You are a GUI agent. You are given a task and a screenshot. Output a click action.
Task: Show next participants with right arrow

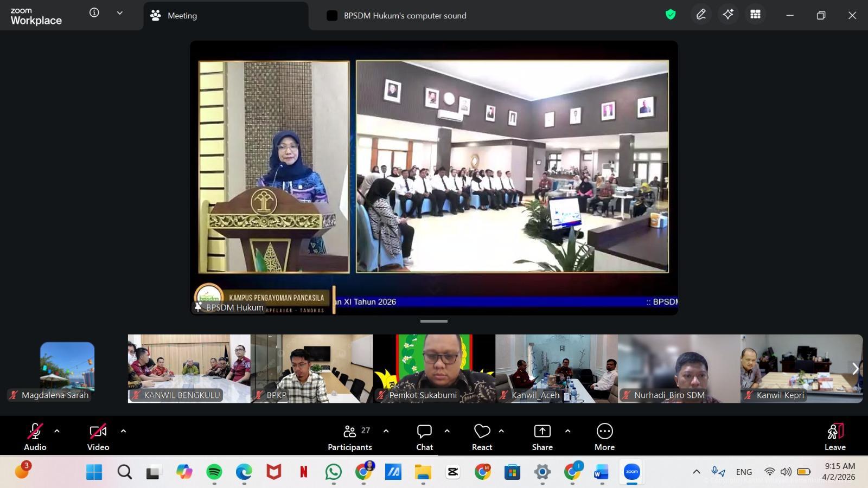(855, 369)
